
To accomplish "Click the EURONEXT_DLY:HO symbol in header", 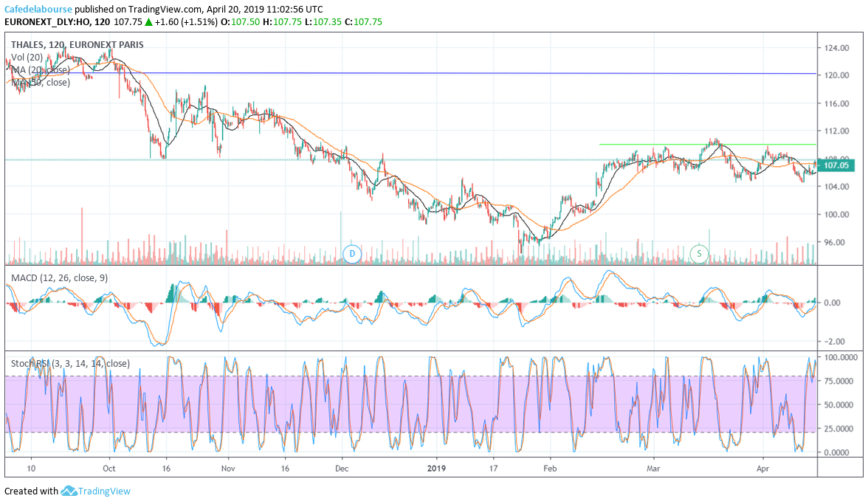I will pos(44,22).
